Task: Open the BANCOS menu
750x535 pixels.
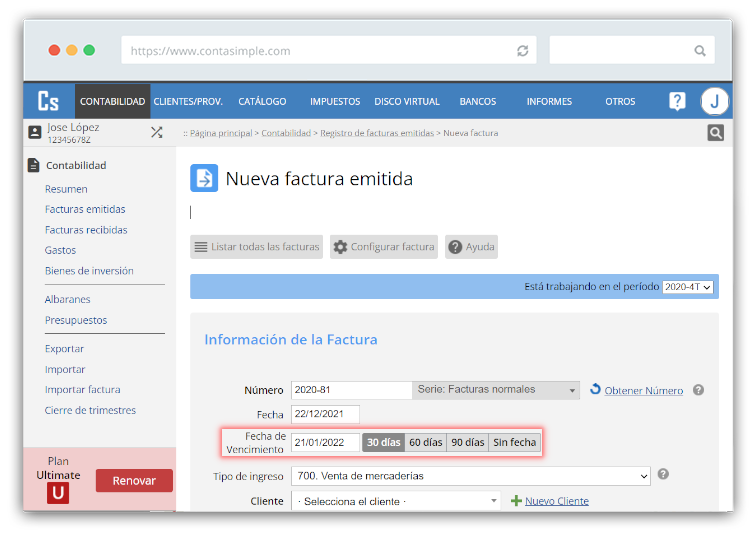Action: click(478, 101)
